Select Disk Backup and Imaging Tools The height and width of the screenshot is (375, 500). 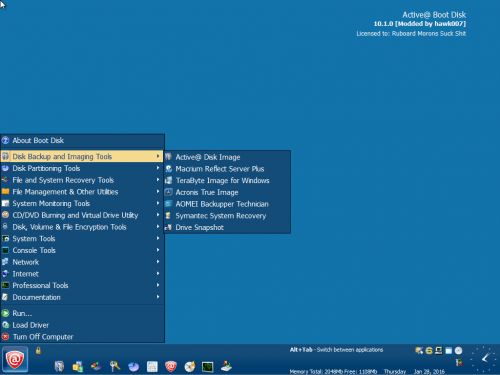pos(82,156)
